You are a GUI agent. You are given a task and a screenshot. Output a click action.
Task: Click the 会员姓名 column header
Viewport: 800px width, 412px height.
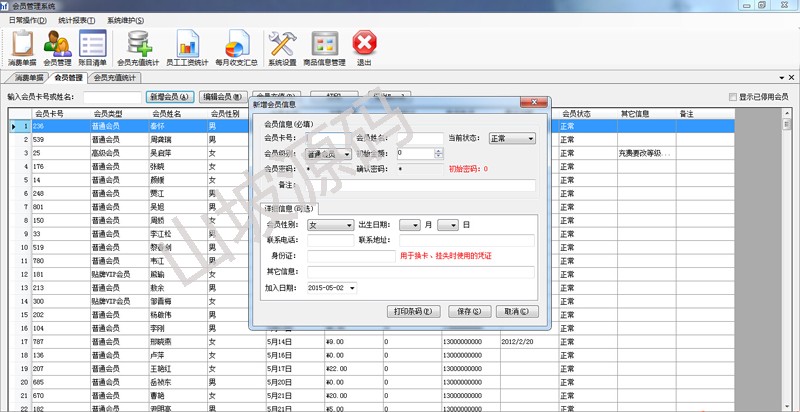pos(178,114)
